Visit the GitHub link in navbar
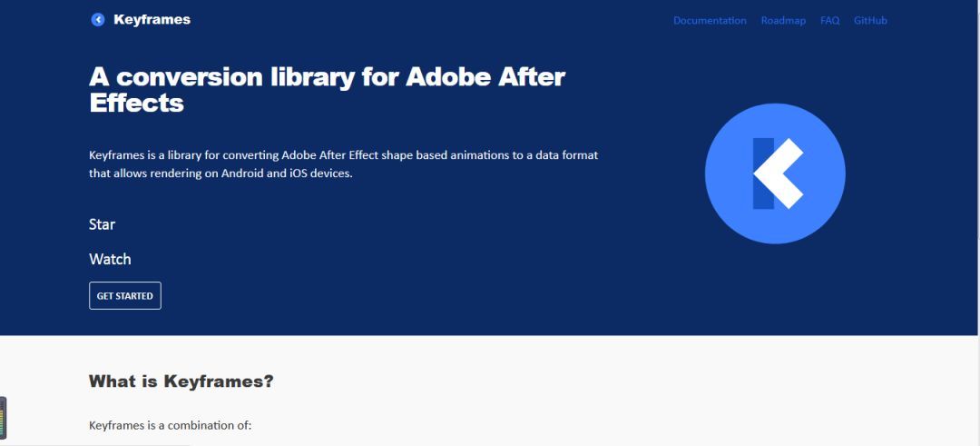 (x=870, y=21)
